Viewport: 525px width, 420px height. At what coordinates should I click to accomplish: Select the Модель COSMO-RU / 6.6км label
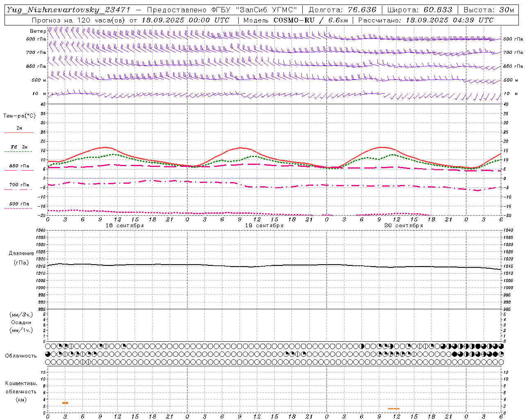[296, 20]
